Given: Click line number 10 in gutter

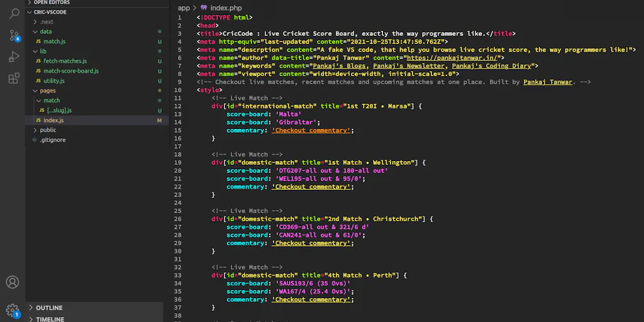Looking at the screenshot, I should click(177, 91).
